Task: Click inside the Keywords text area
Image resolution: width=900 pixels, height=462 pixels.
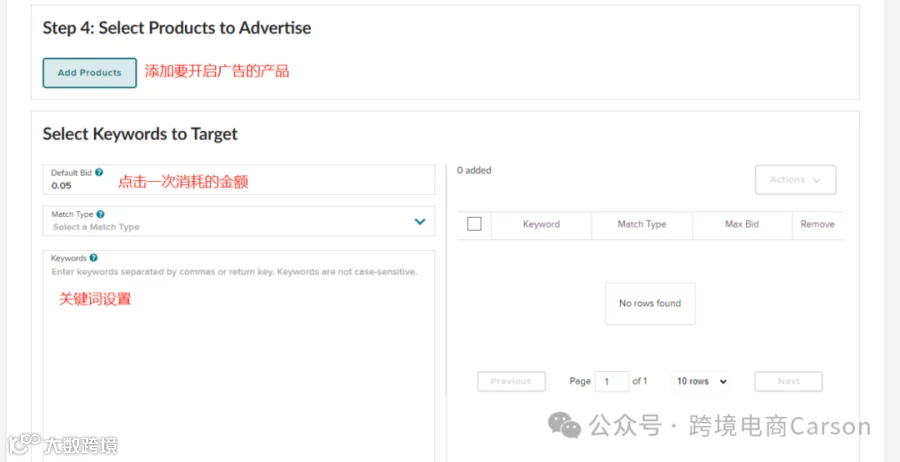Action: pos(238,360)
